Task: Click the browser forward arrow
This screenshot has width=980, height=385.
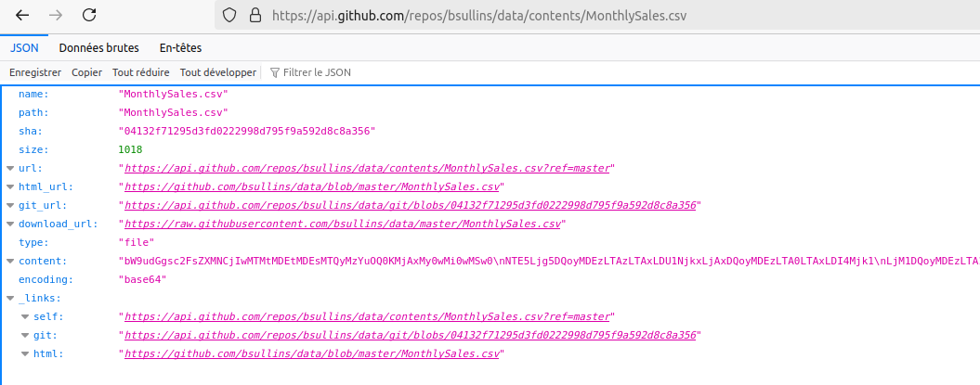Action: tap(56, 16)
